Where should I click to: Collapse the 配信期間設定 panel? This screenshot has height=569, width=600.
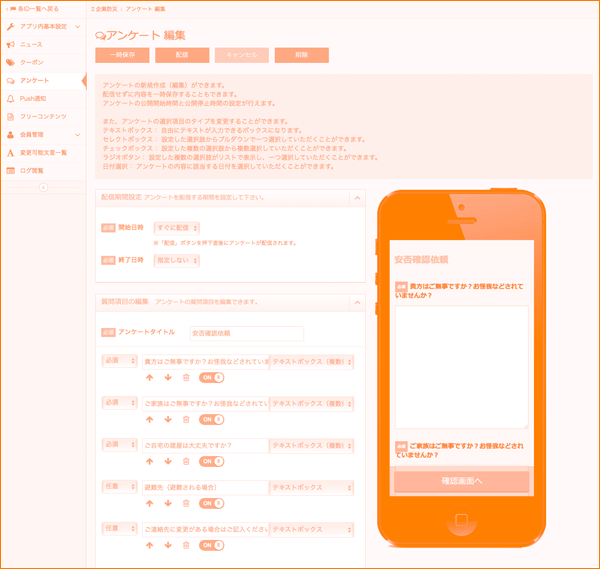(356, 199)
